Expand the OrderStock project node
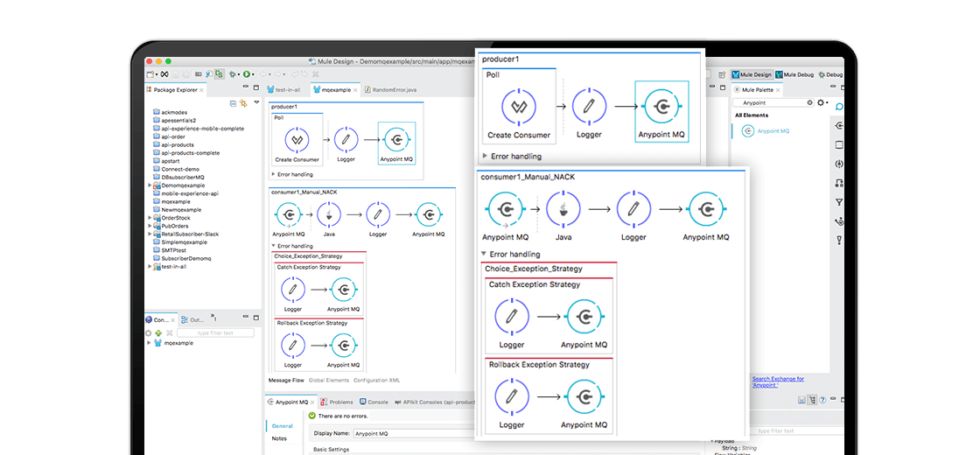The image size is (980, 455). coord(150,218)
